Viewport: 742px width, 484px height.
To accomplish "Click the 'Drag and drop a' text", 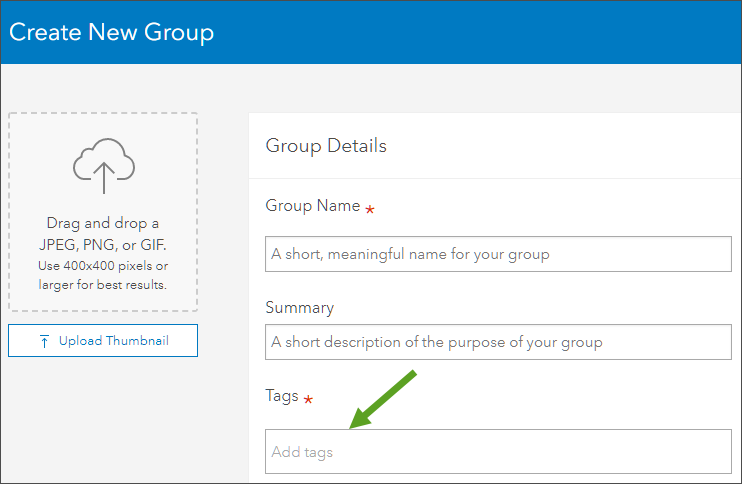I will point(103,224).
